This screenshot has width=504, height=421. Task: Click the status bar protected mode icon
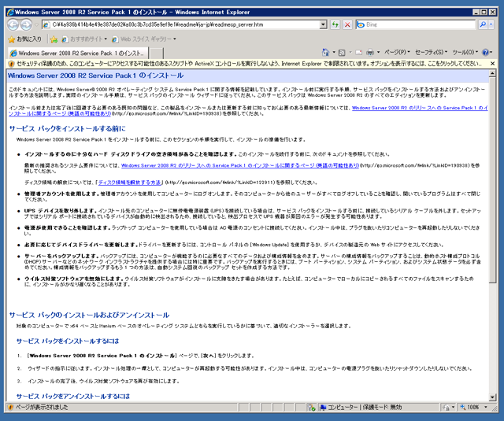pyautogui.click(x=311, y=407)
